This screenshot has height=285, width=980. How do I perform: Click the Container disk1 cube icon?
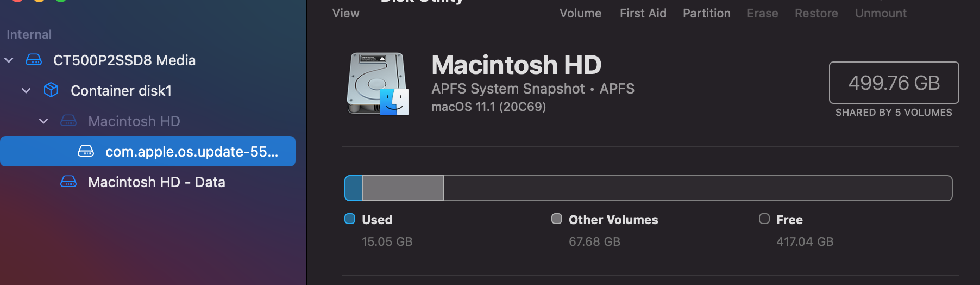click(51, 90)
